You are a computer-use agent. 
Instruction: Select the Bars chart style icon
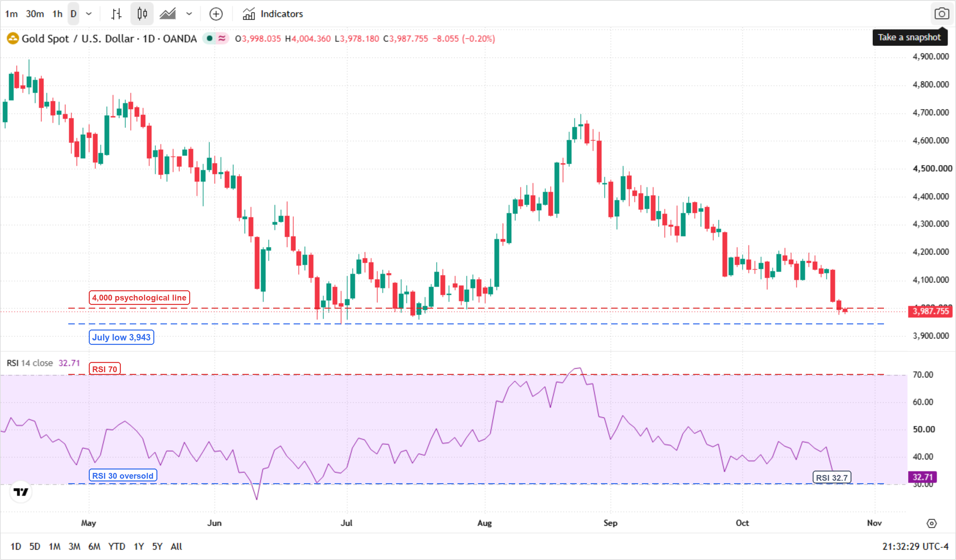click(x=116, y=14)
